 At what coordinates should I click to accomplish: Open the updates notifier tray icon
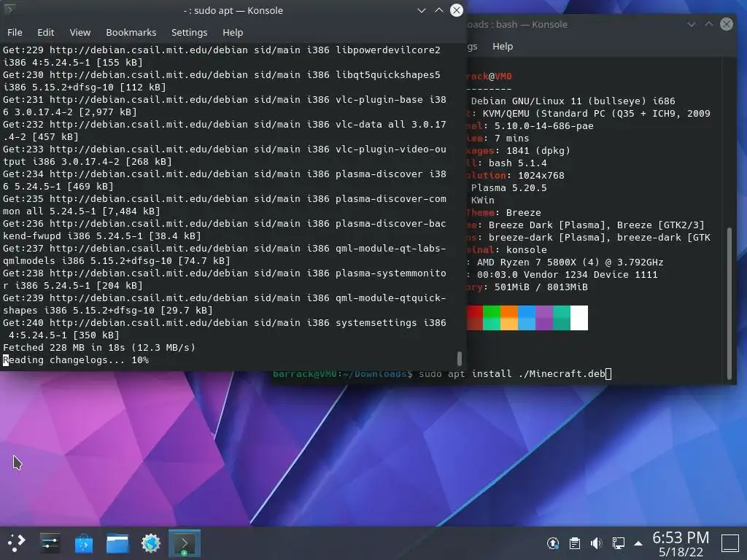553,542
